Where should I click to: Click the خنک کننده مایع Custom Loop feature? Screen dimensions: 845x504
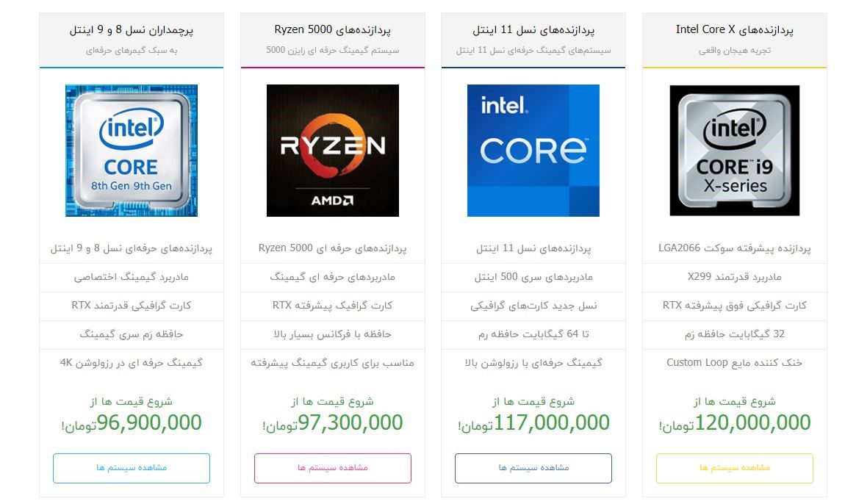click(x=734, y=362)
